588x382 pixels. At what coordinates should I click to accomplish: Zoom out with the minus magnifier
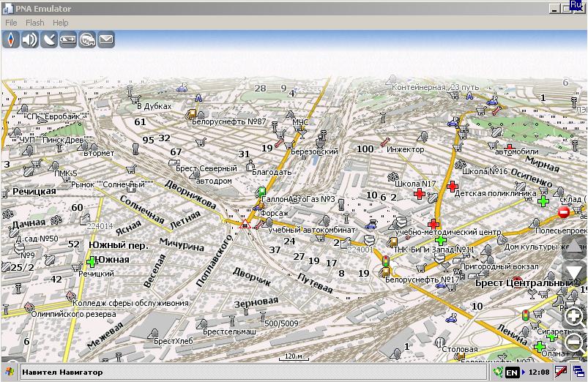click(x=574, y=342)
